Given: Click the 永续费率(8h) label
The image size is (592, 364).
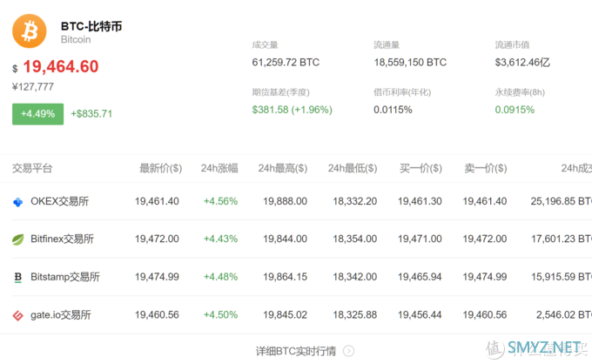Looking at the screenshot, I should tap(520, 92).
